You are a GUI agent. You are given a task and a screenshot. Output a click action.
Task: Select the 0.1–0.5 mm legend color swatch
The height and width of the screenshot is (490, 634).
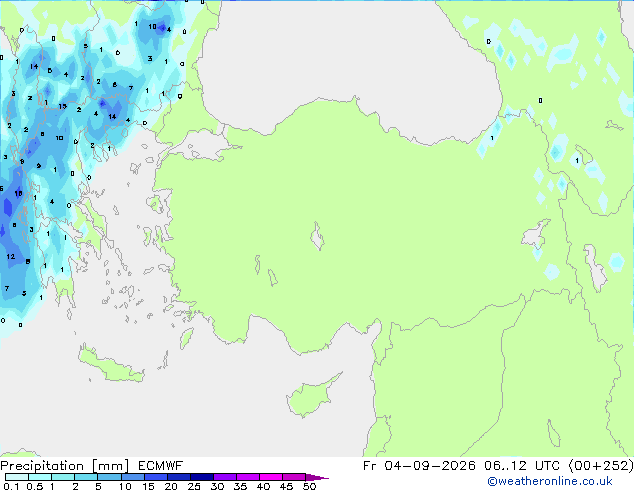[17, 477]
